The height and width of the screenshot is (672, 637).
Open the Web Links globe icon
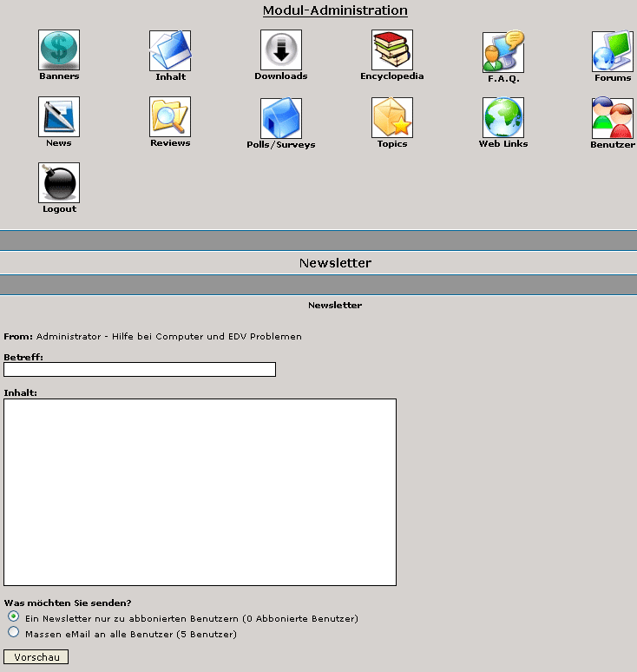coord(503,117)
